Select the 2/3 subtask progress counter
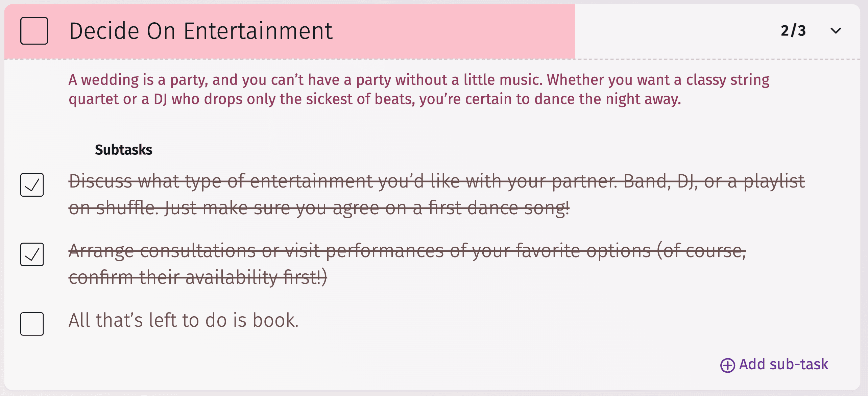The image size is (868, 396). tap(793, 31)
